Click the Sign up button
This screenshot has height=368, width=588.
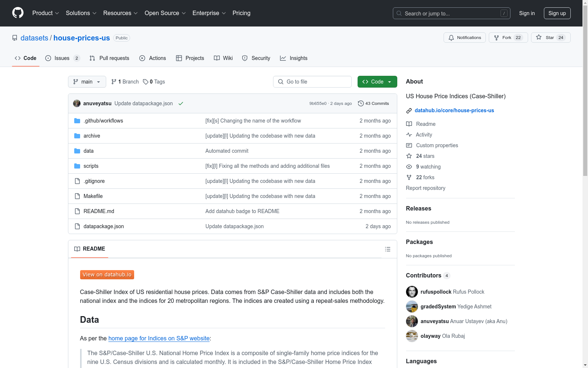(557, 13)
